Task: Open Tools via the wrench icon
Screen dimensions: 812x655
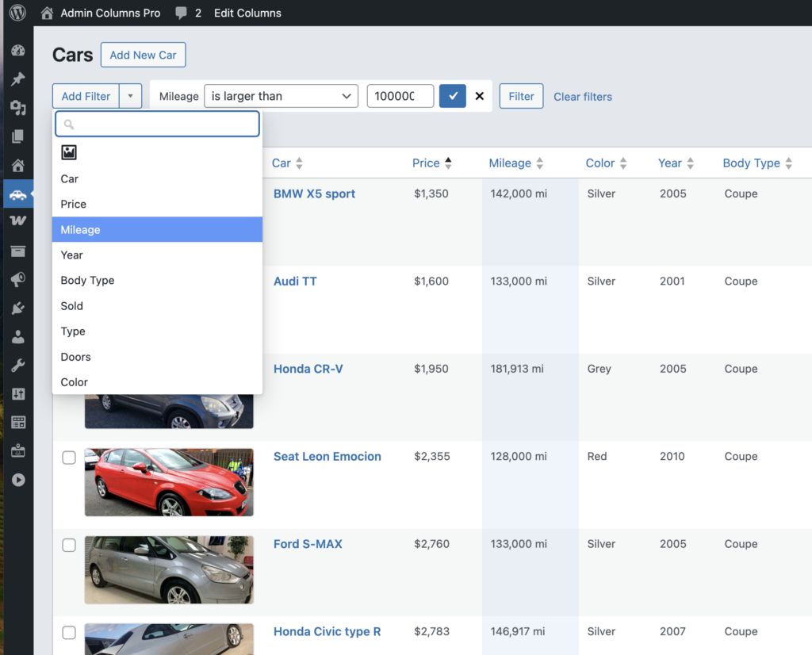Action: pos(17,366)
